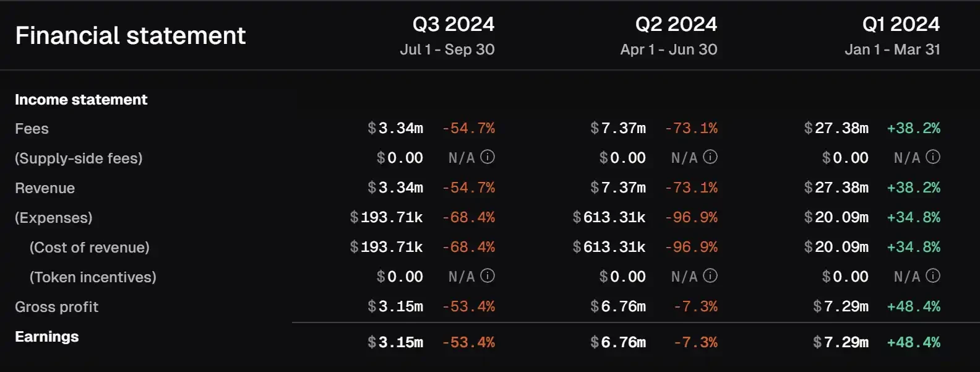
Task: Select the Q3 2024 column header
Action: [x=453, y=24]
